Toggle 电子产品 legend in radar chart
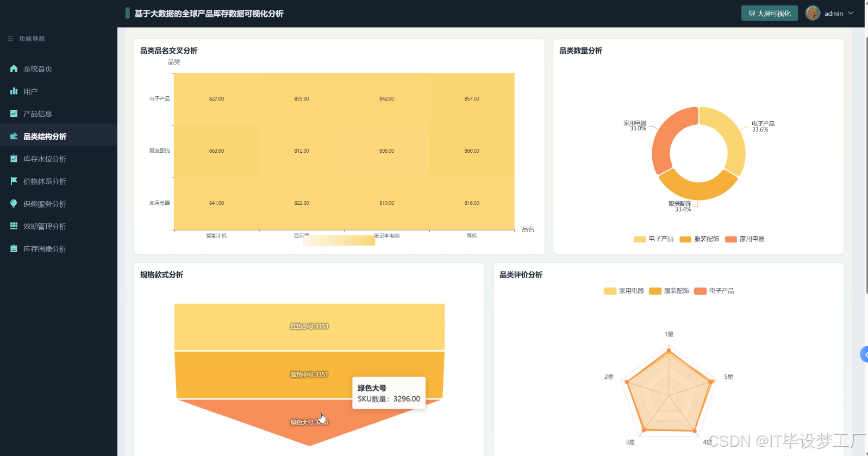868x456 pixels. (714, 291)
